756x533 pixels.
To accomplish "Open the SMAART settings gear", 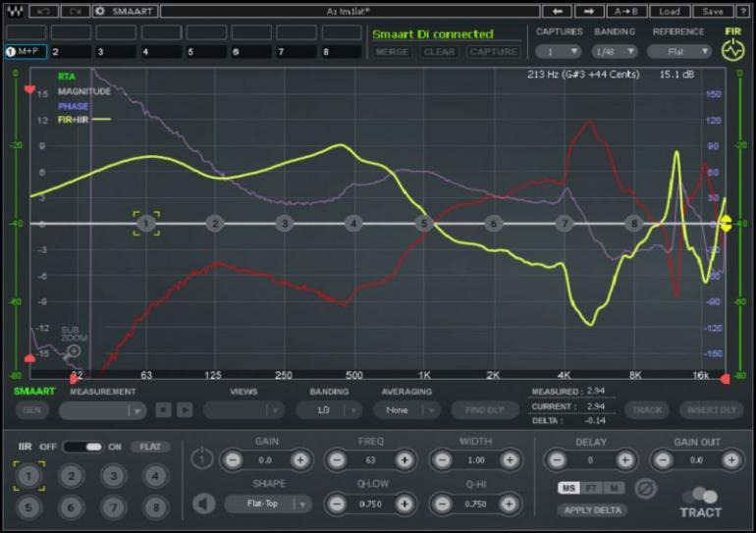I will click(x=100, y=11).
